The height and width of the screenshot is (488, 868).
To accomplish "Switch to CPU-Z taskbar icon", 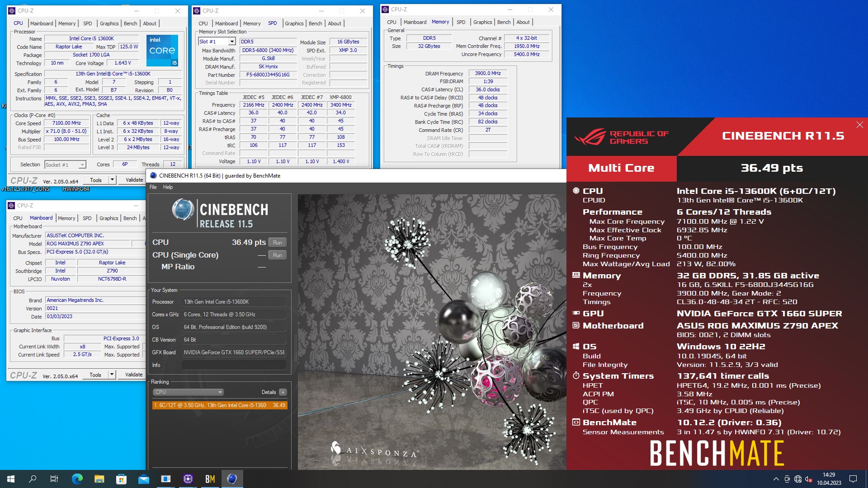I will (x=188, y=479).
